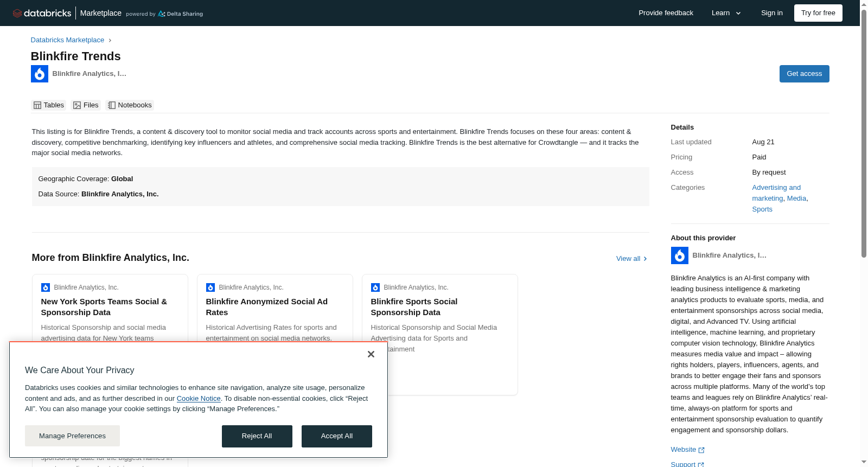Click 'By request' access value
This screenshot has width=868, height=467.
[x=769, y=172]
